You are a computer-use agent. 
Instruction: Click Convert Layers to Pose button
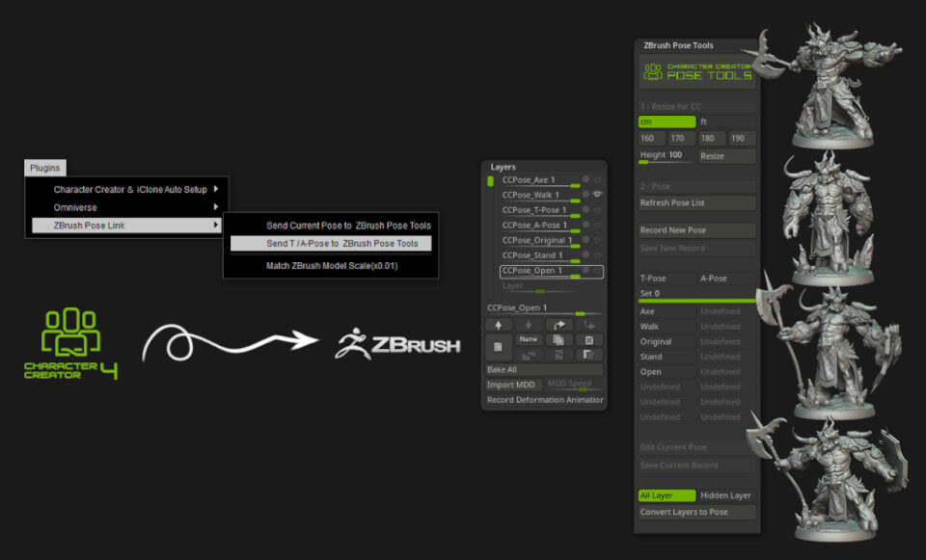pos(686,512)
